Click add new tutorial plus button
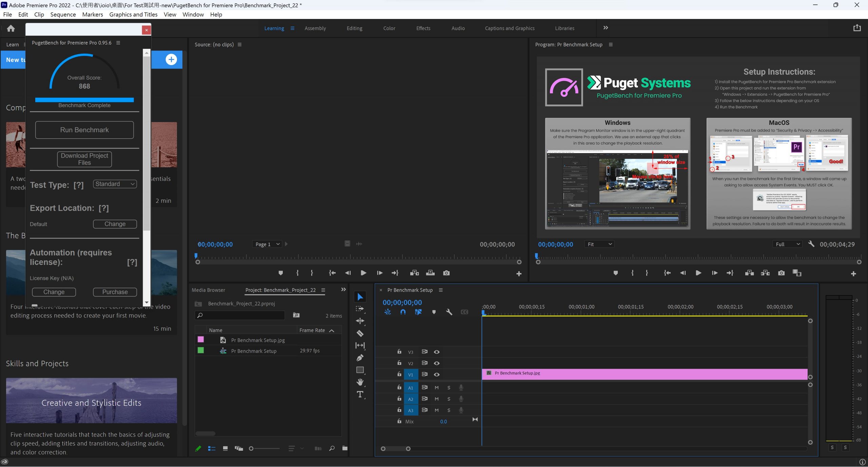Image resolution: width=868 pixels, height=467 pixels. click(171, 60)
